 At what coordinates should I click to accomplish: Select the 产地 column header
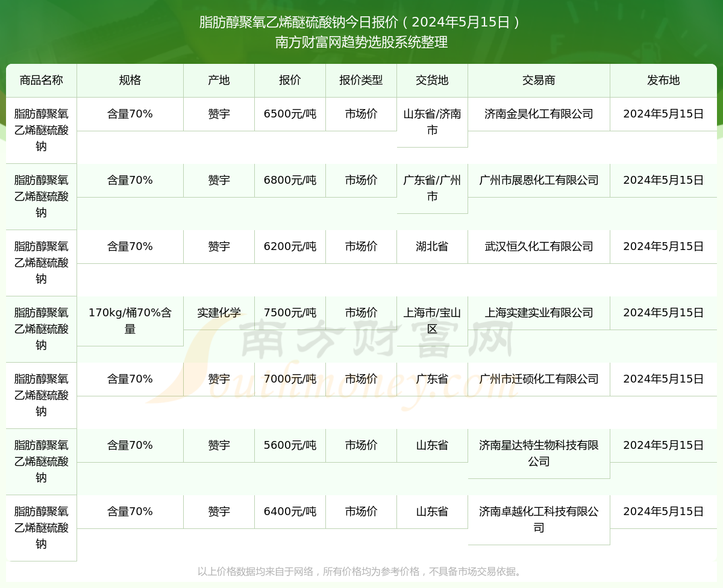(x=219, y=80)
